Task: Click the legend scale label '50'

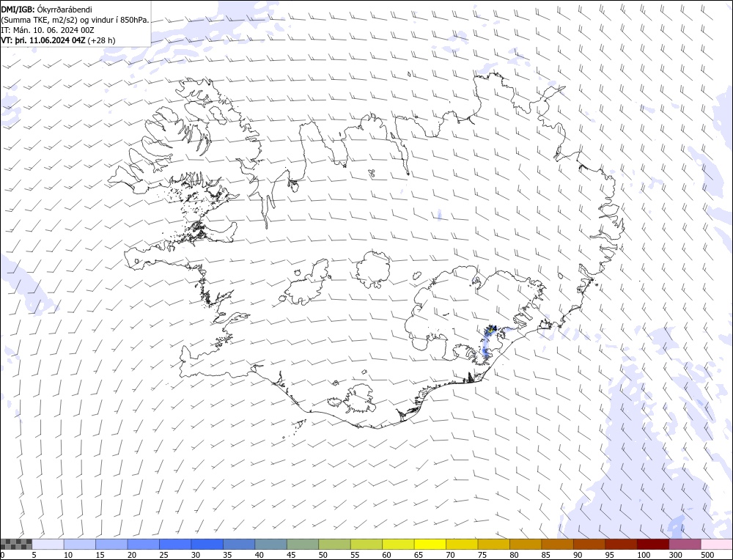Action: pyautogui.click(x=323, y=555)
